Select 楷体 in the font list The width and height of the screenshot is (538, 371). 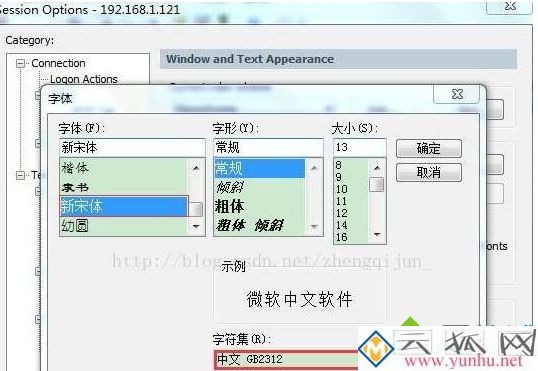[x=124, y=168]
